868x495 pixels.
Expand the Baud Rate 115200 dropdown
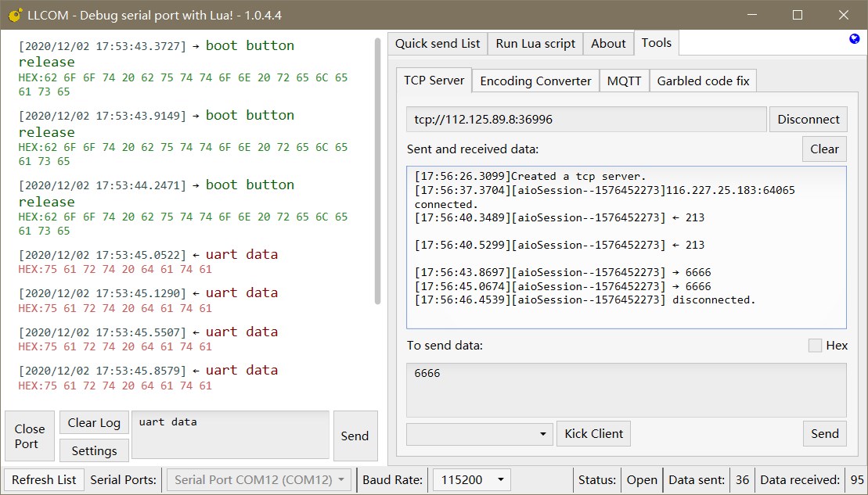tap(471, 479)
